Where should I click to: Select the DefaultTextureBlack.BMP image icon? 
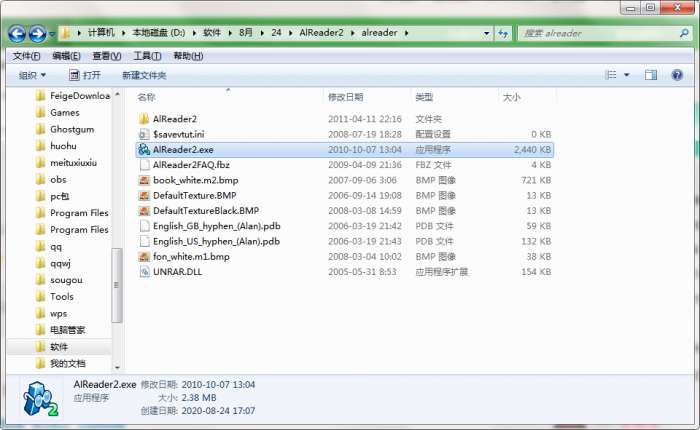144,210
